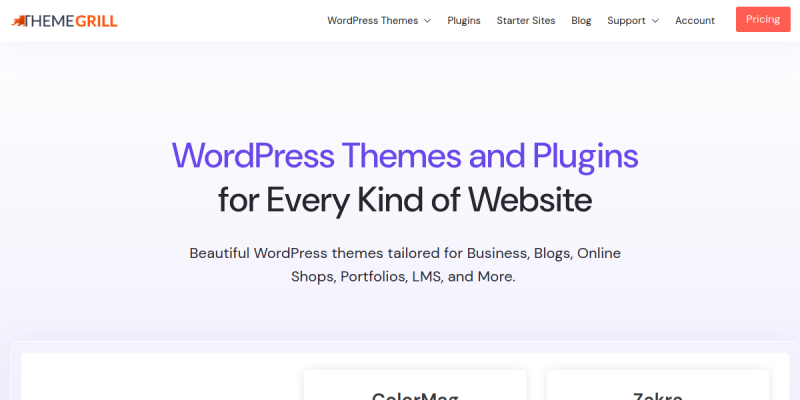The width and height of the screenshot is (800, 400).
Task: Visit the Blog link
Action: 581,21
